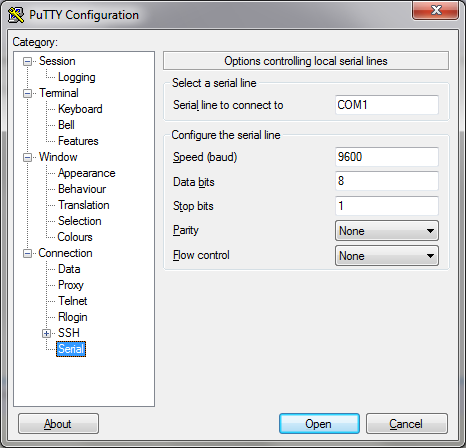Open the Parity dropdown
Viewport: 466px width, 448px height.
pyautogui.click(x=387, y=231)
